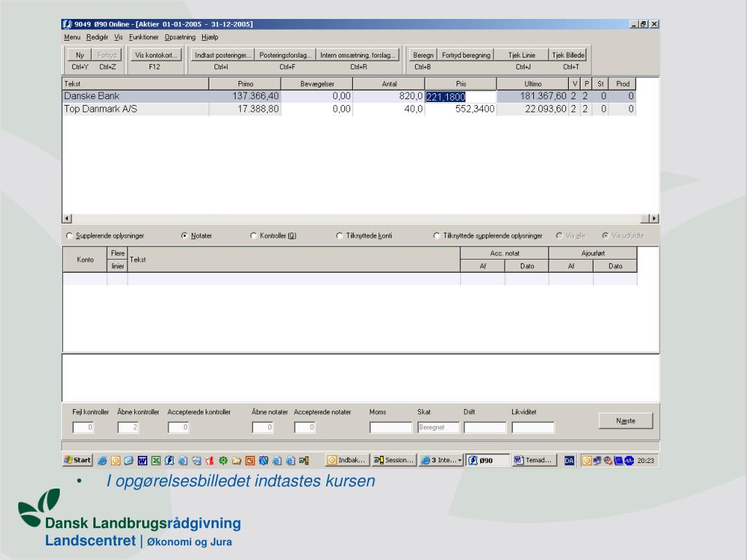The image size is (747, 560).
Task: Click the Næste button
Action: 625,421
